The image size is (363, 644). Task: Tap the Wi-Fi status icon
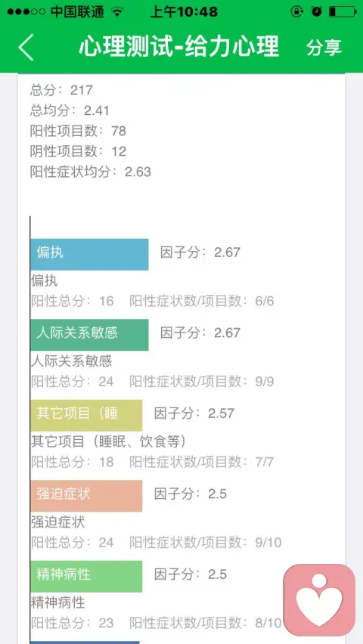tap(118, 11)
